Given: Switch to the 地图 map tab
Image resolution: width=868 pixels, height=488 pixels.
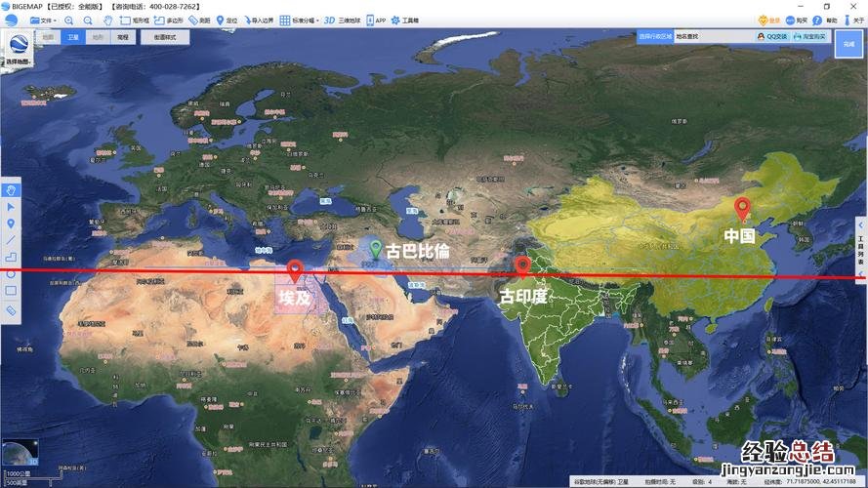Looking at the screenshot, I should tap(48, 37).
